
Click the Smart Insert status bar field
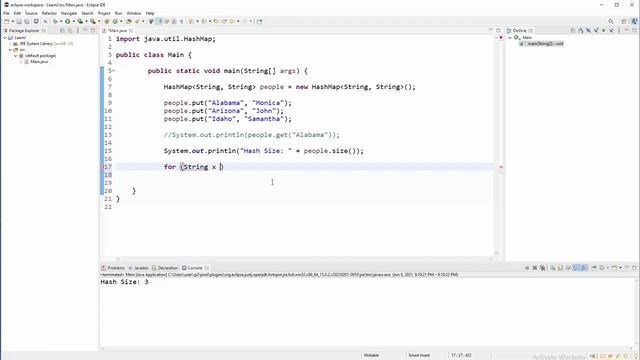coord(419,356)
